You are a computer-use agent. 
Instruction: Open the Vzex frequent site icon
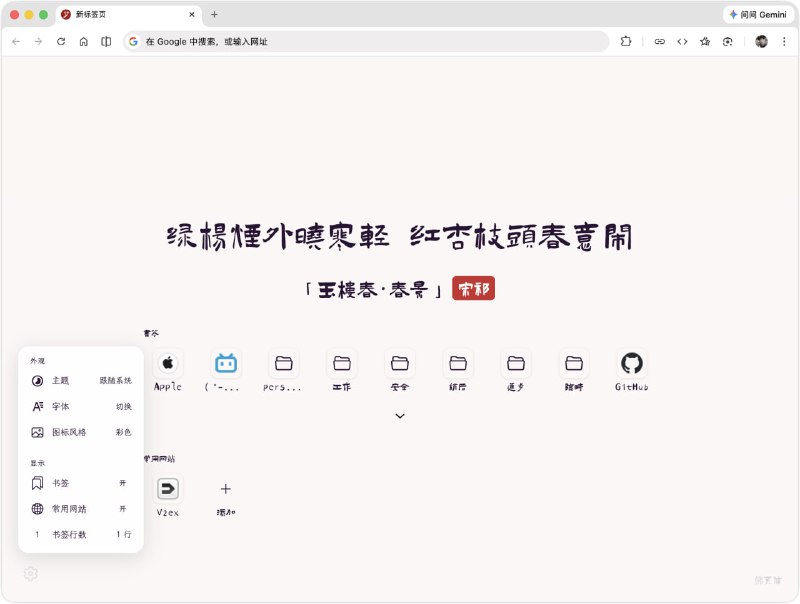167,489
